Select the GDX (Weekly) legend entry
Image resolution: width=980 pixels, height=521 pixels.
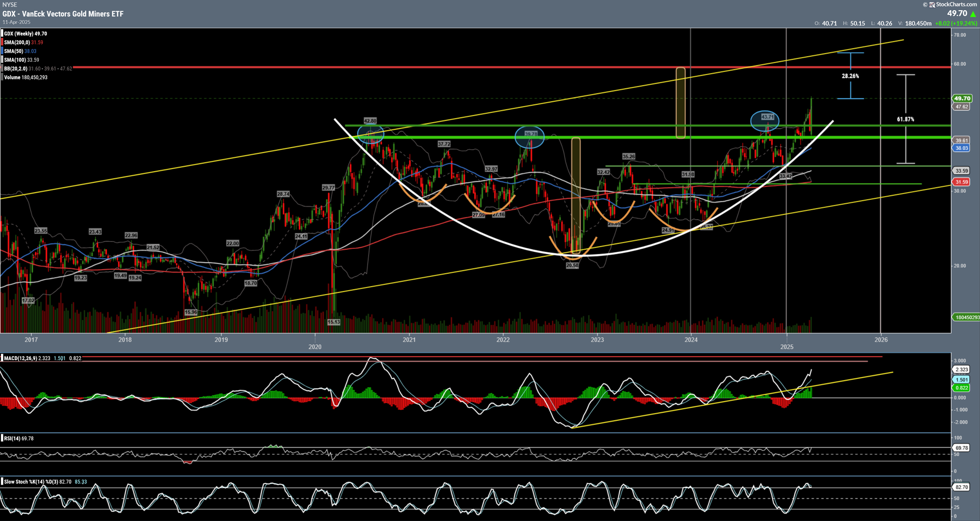click(x=26, y=34)
